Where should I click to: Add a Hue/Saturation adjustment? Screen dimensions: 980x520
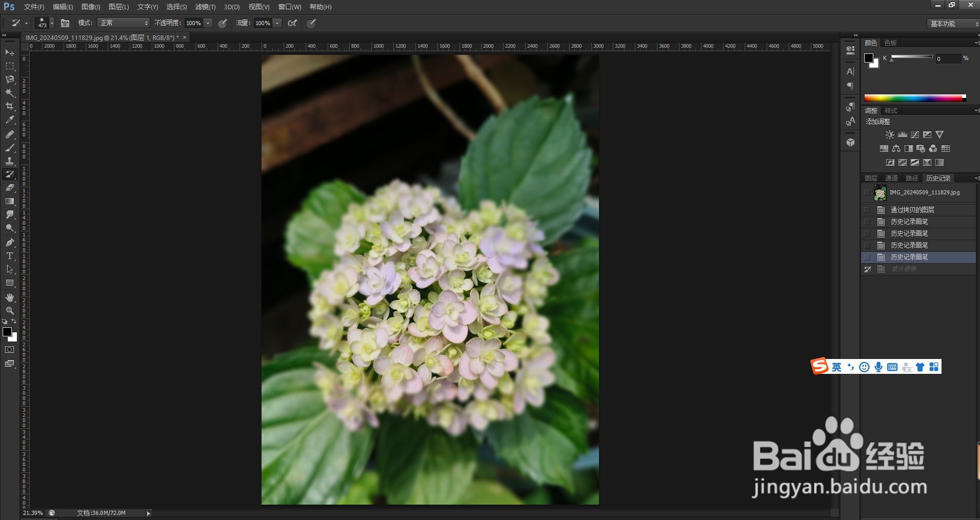click(x=884, y=149)
